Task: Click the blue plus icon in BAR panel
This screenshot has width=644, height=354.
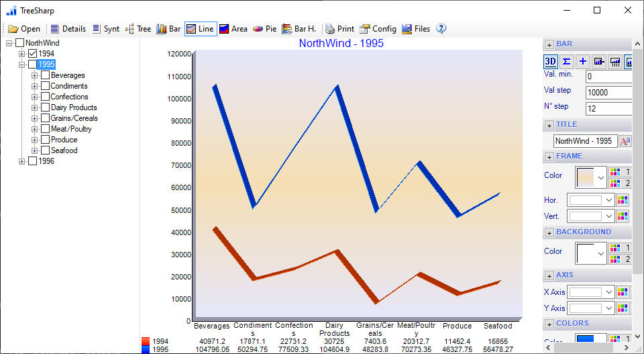Action: pyautogui.click(x=582, y=62)
